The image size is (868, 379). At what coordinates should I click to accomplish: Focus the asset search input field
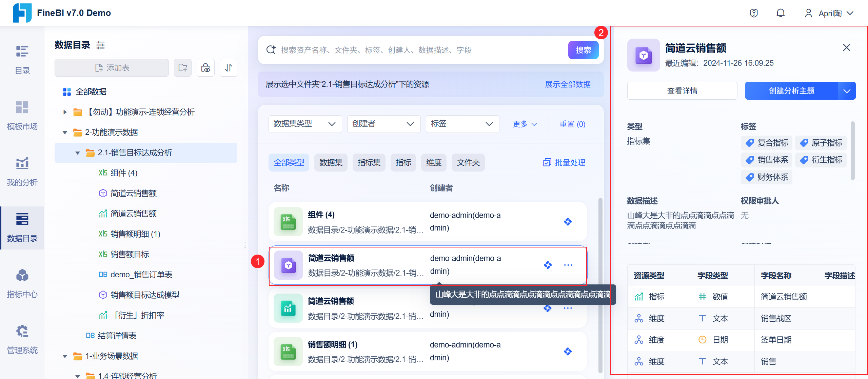[420, 50]
